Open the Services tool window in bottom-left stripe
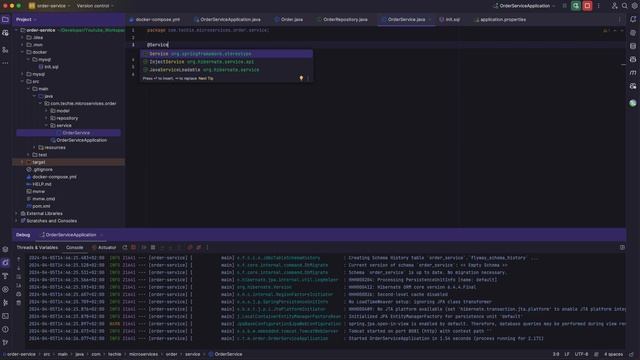Screen dimensions: 640x360 pyautogui.click(x=5, y=249)
